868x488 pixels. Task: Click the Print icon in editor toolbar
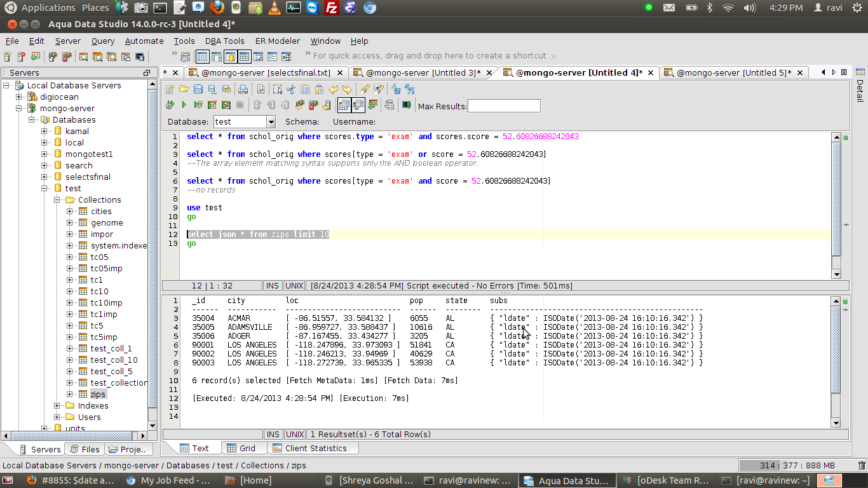coord(243,90)
